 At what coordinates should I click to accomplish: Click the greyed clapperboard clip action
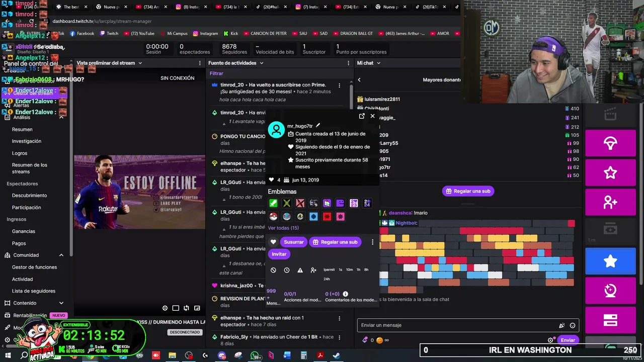(x=610, y=114)
